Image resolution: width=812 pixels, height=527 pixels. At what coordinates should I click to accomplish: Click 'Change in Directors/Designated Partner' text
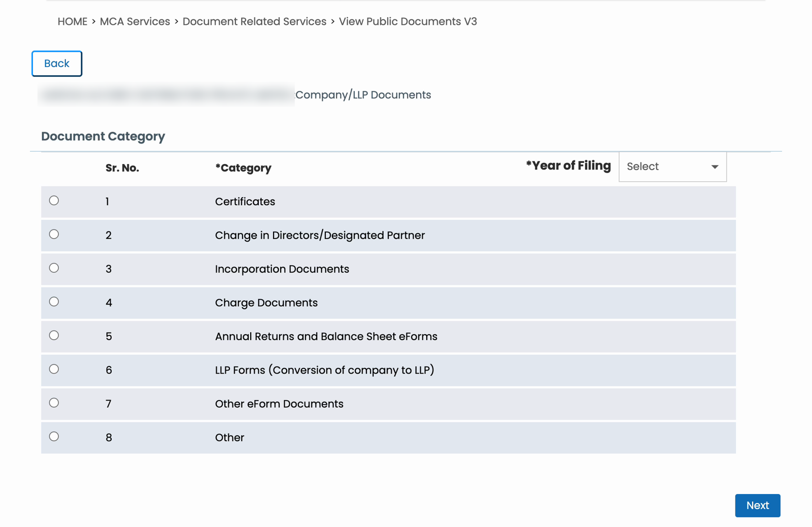[320, 235]
